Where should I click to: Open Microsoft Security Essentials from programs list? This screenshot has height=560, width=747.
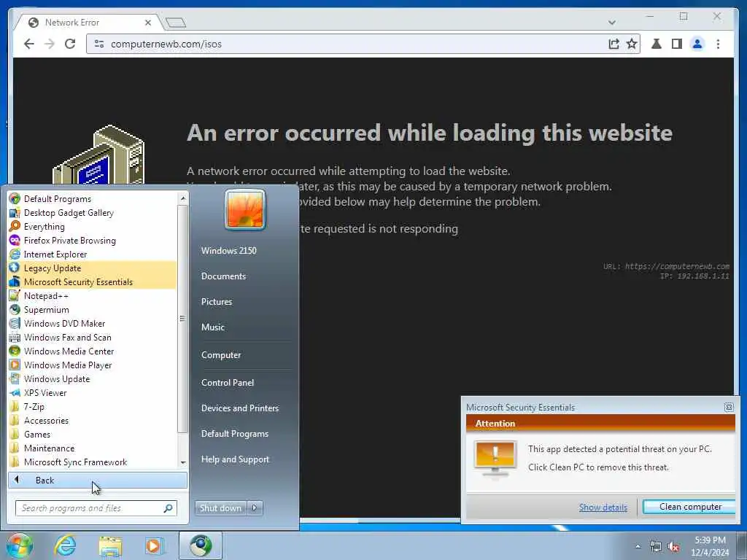(92, 281)
